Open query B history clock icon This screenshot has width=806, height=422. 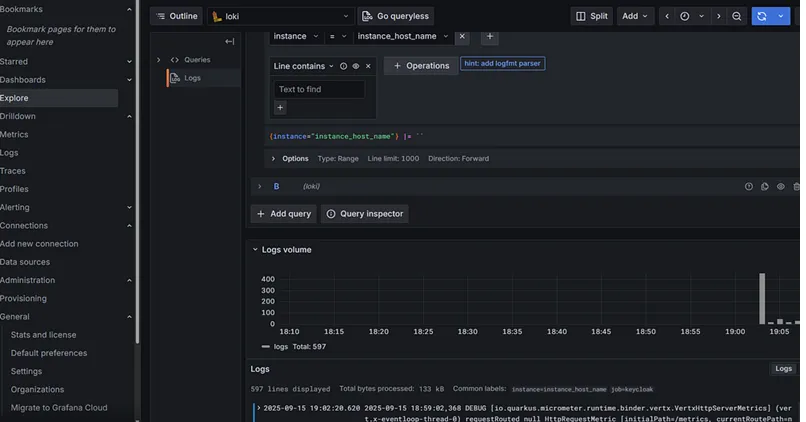(749, 187)
